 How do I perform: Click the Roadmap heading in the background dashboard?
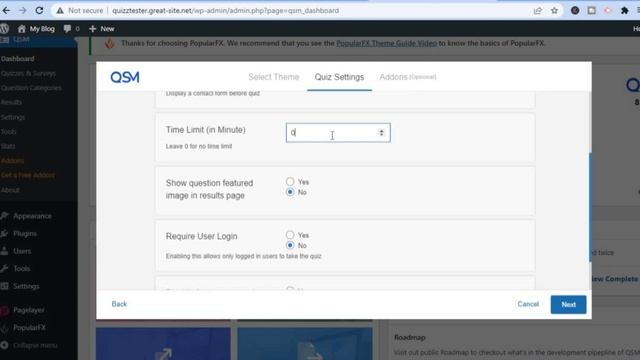pos(410,338)
